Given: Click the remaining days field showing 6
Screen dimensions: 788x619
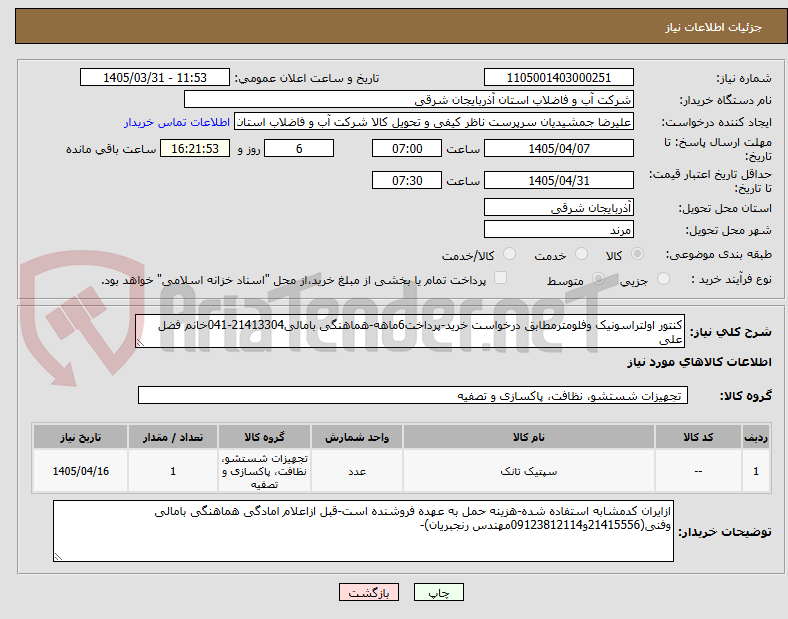Looking at the screenshot, I should 299,149.
